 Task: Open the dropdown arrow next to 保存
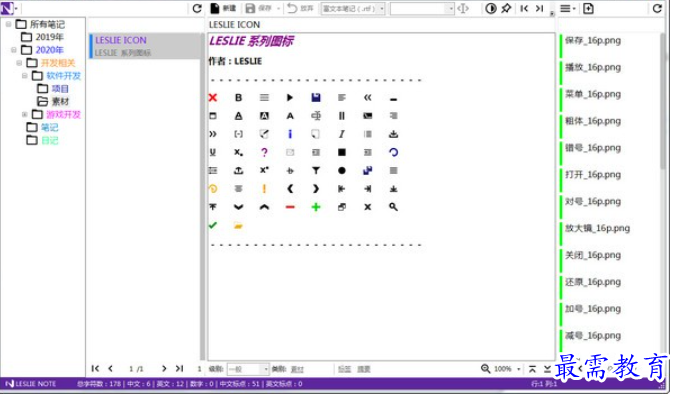click(279, 8)
